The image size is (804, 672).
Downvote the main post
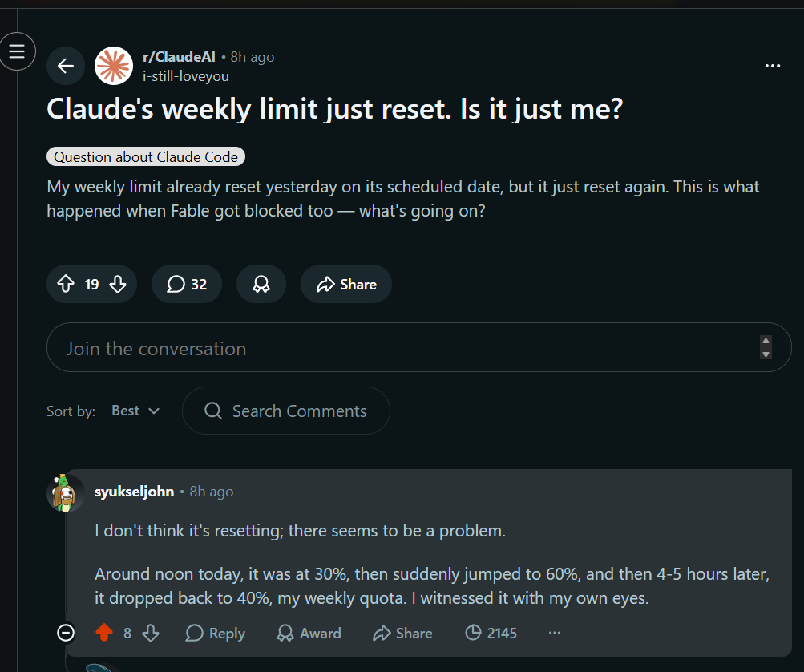[x=118, y=284]
